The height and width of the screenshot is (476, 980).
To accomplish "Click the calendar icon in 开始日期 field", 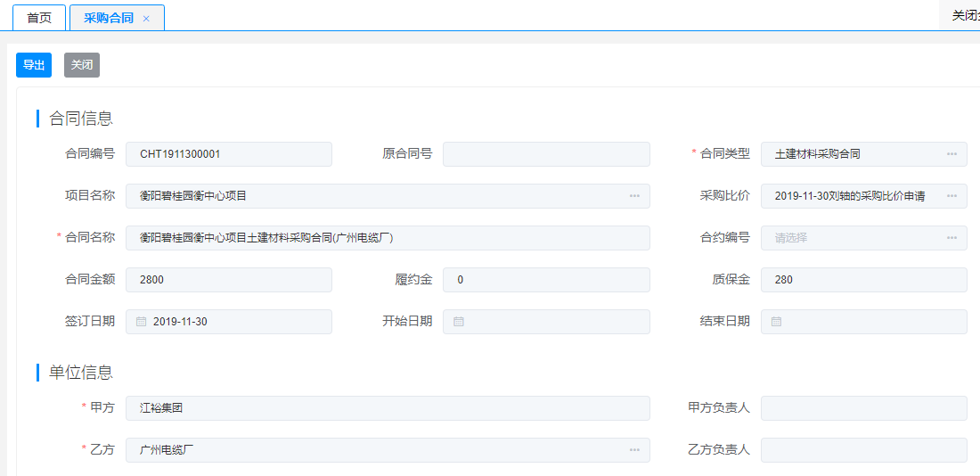I will click(x=458, y=322).
